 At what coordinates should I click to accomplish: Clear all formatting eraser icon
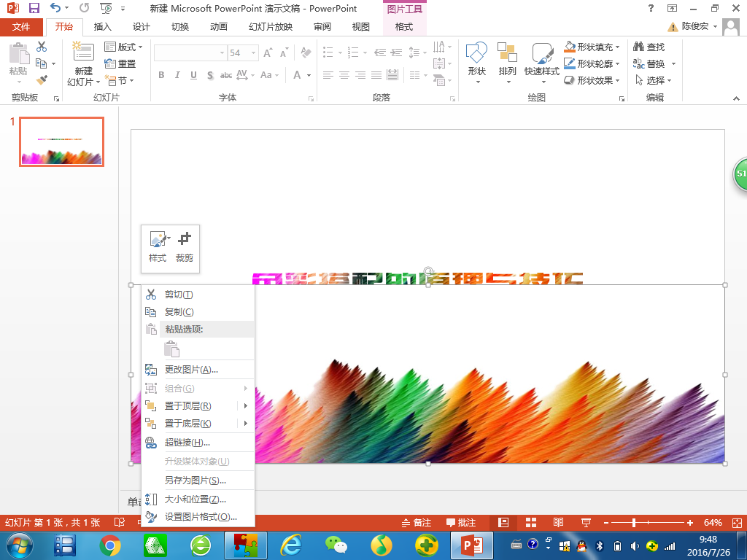tap(306, 52)
